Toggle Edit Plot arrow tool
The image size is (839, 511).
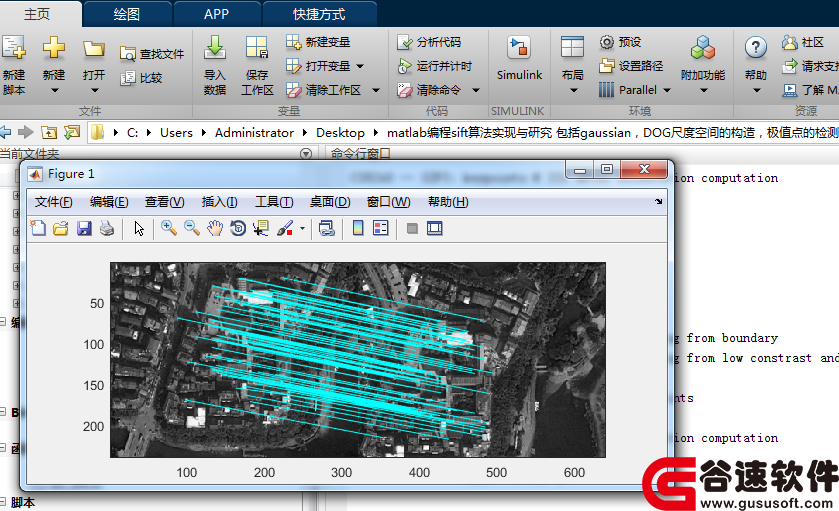coord(139,228)
